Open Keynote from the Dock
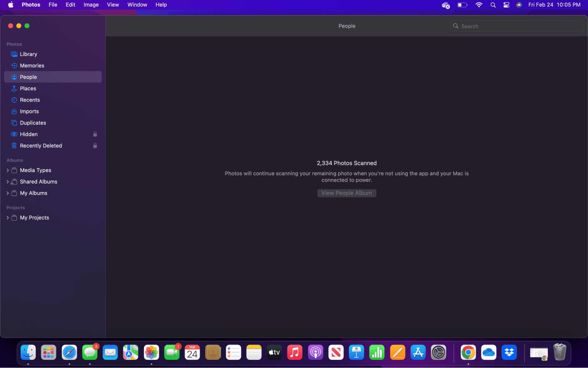This screenshot has width=588, height=368. tap(357, 352)
